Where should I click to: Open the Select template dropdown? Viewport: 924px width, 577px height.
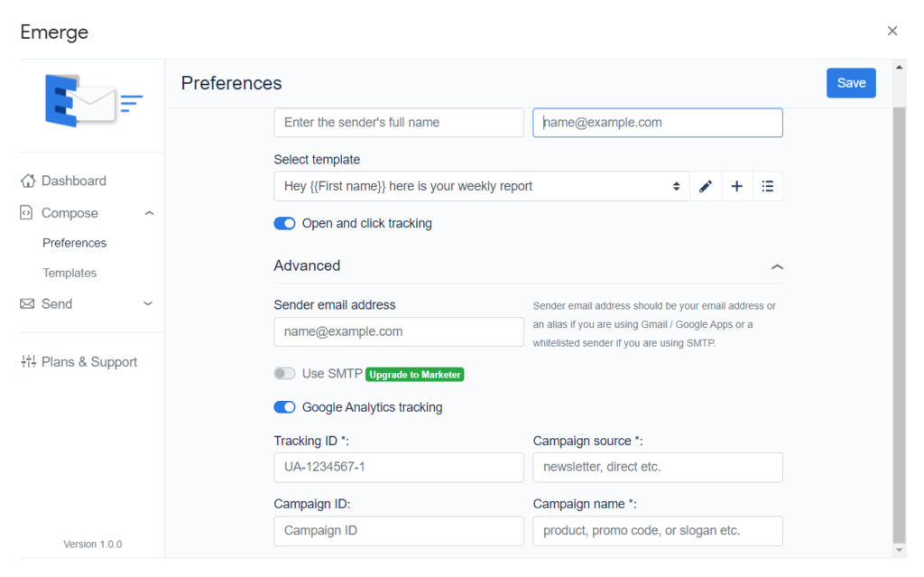tap(482, 186)
